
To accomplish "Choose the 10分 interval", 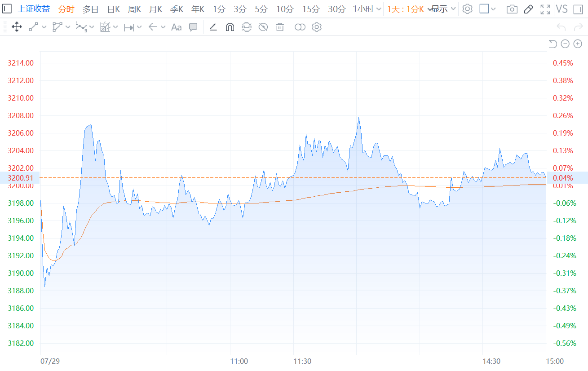I will (x=284, y=9).
